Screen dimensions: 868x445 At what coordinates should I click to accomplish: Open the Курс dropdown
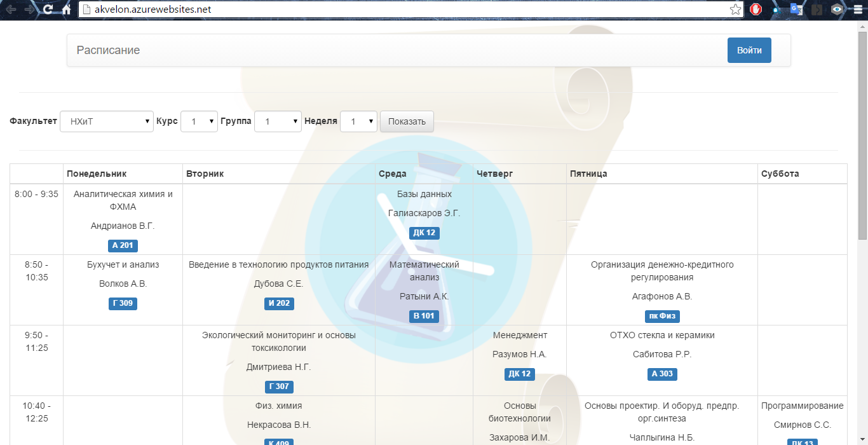point(199,121)
